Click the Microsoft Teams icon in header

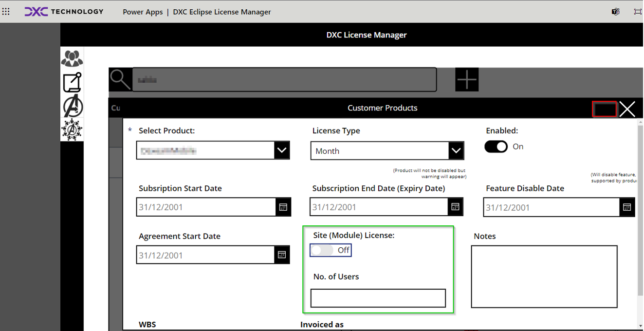pyautogui.click(x=616, y=12)
